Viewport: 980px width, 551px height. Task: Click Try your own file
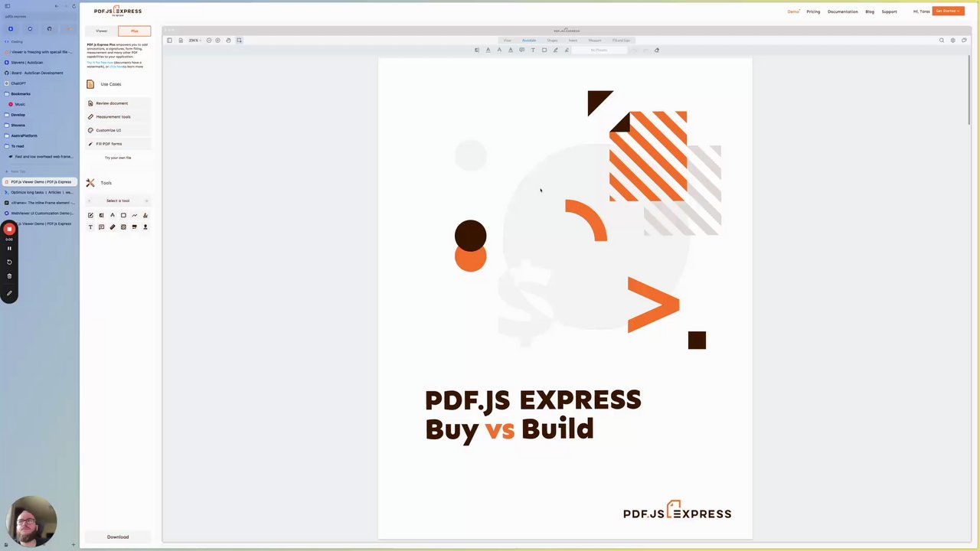tap(118, 158)
